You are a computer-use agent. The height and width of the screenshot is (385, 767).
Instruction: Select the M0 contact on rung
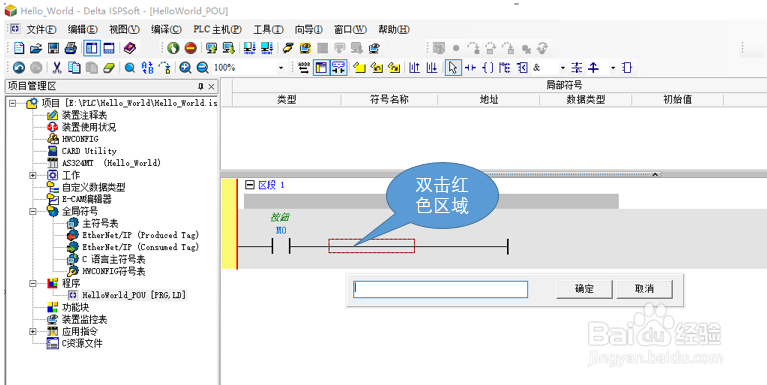pos(281,246)
